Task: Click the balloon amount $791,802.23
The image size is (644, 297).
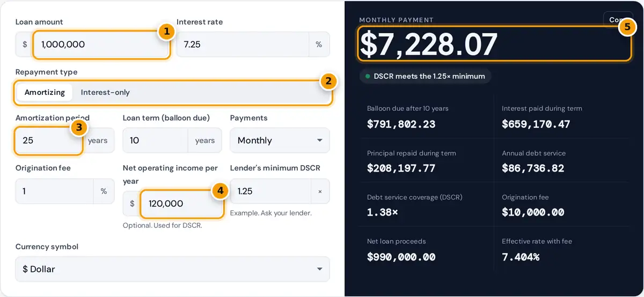Action: (x=401, y=124)
